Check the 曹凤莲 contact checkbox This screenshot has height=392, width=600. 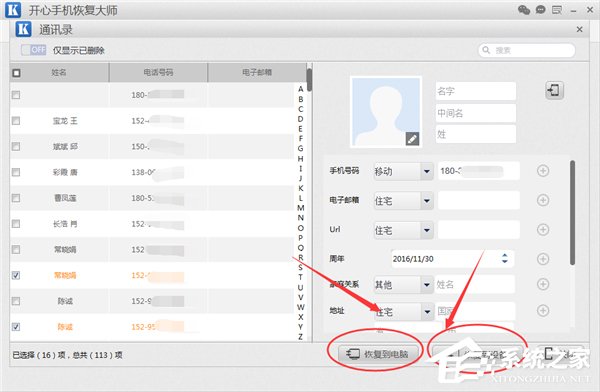(16, 198)
